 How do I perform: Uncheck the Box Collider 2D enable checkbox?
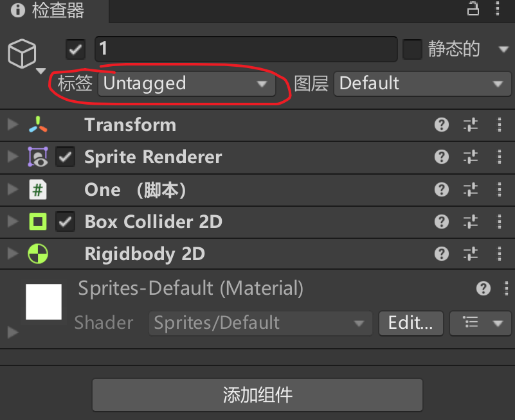65,222
